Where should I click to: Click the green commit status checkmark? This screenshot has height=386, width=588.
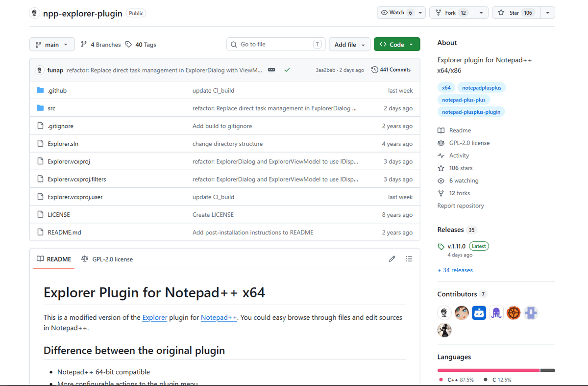click(x=287, y=70)
